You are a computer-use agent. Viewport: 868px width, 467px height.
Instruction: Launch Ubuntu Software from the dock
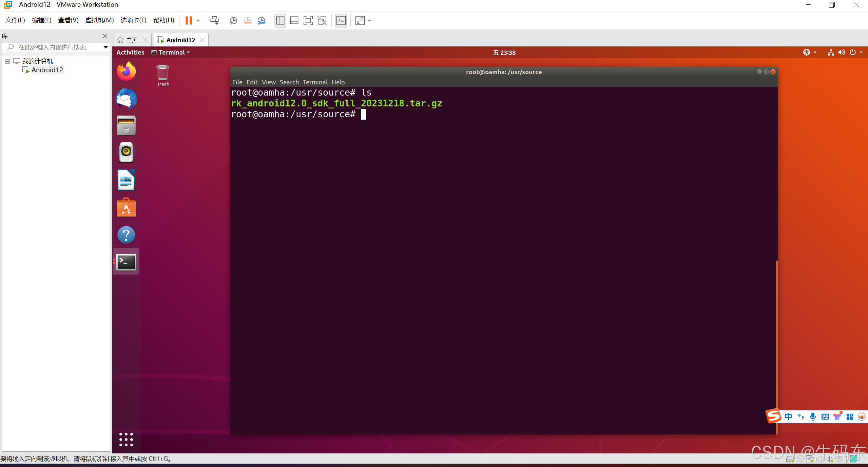pos(126,207)
